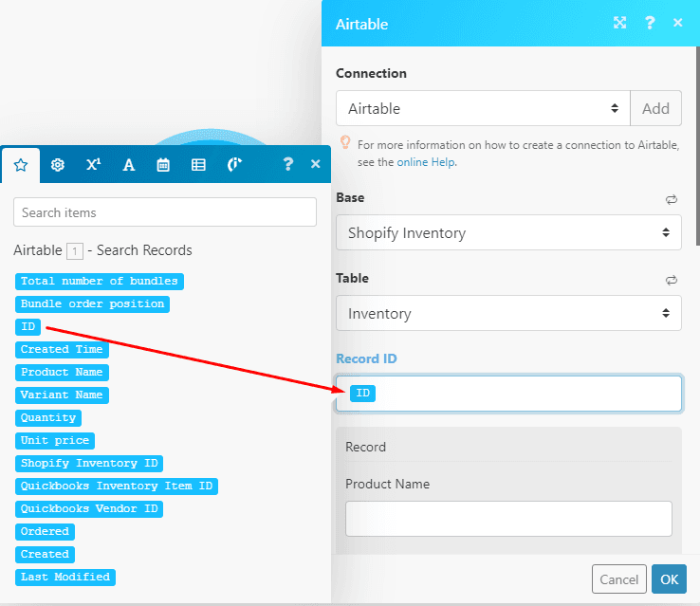The width and height of the screenshot is (700, 606).
Task: Open the Table dropdown showing Inventory
Action: pyautogui.click(x=508, y=314)
